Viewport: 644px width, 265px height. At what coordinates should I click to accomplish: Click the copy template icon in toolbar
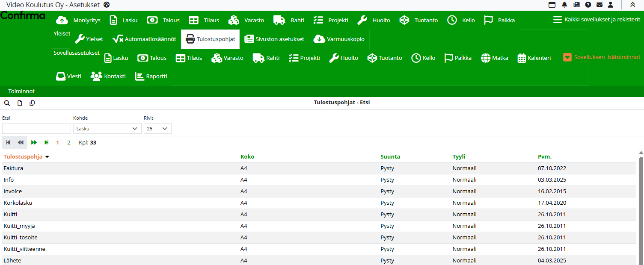[x=32, y=103]
